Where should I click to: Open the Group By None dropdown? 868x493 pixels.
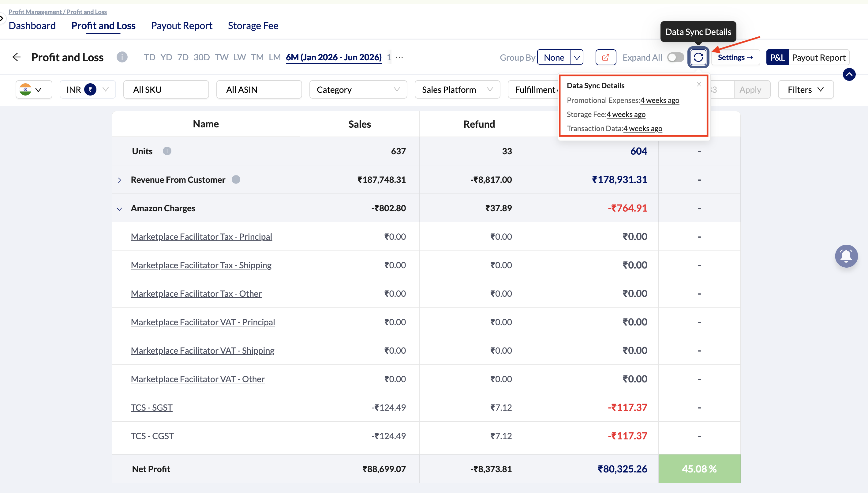tap(560, 57)
